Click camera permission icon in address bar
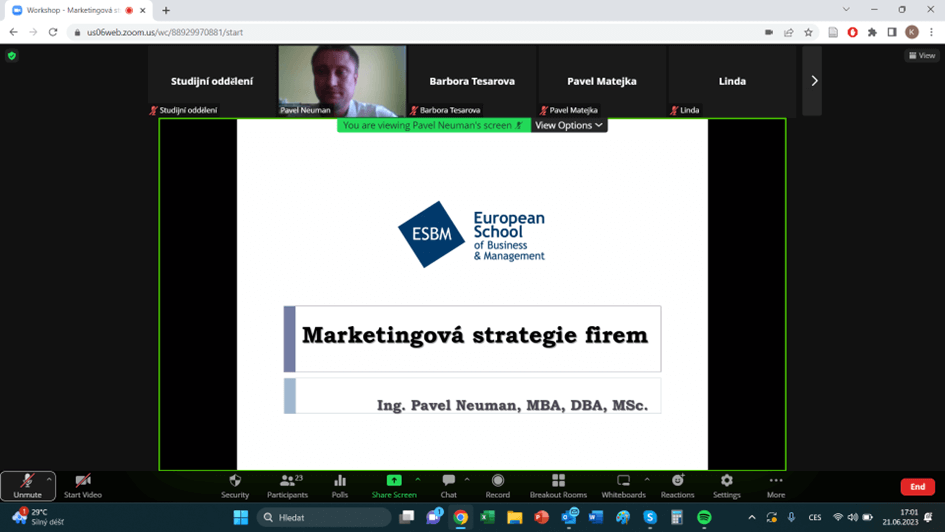Screen dimensions: 945x532 769,33
